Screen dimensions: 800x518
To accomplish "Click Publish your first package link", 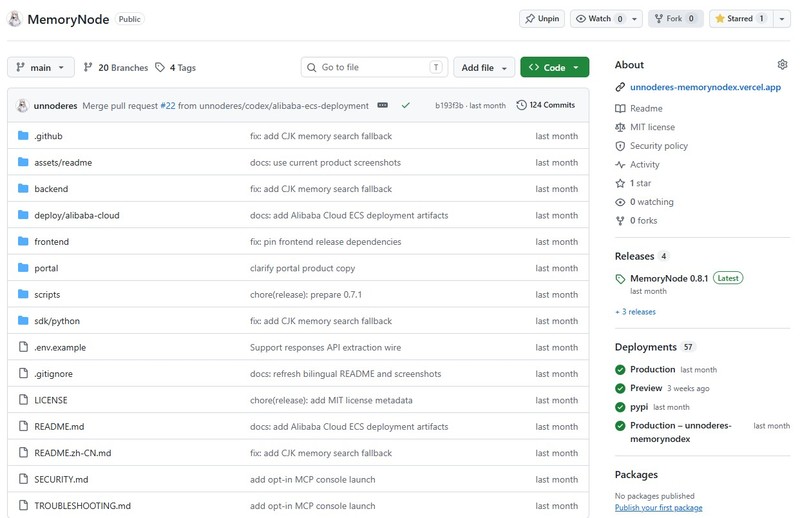I will [x=658, y=508].
